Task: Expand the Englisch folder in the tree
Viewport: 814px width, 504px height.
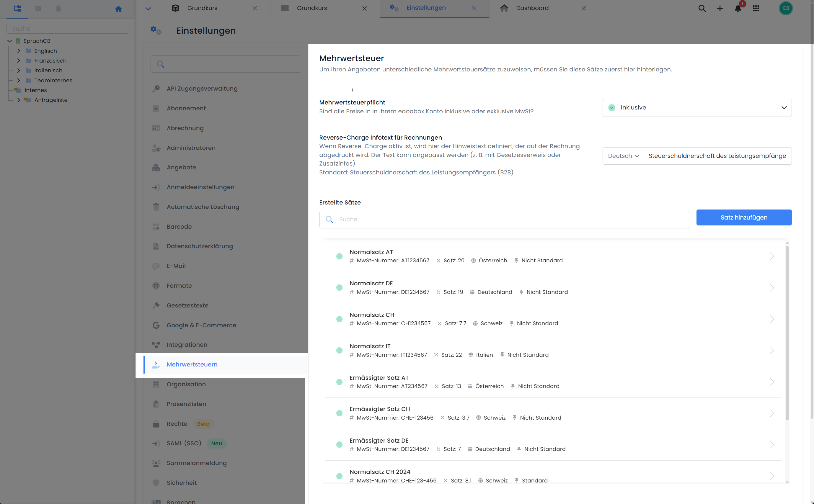Action: click(x=19, y=51)
